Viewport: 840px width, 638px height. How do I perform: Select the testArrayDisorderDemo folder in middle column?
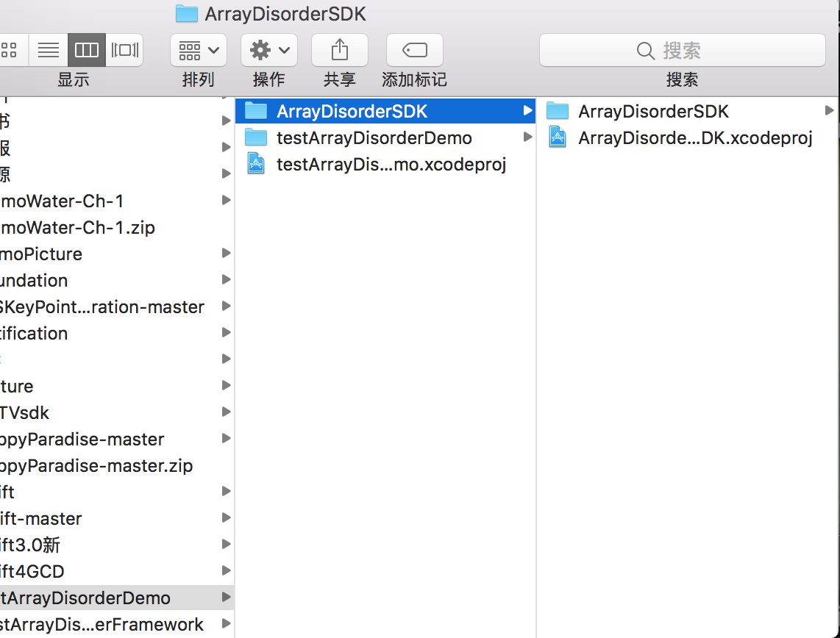click(x=374, y=137)
